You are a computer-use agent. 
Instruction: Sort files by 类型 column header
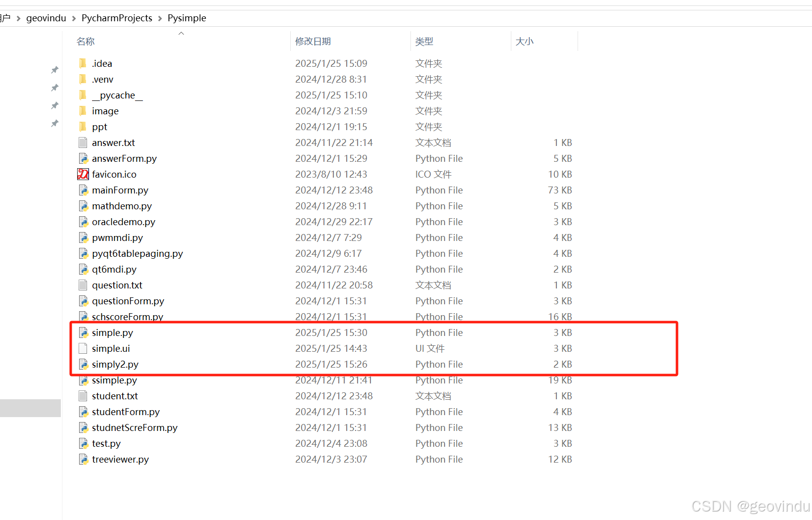424,42
